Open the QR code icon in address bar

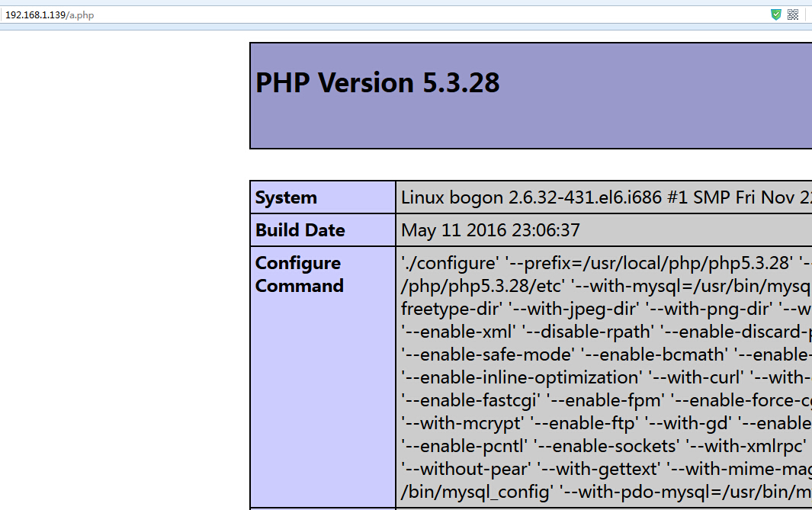(x=793, y=14)
